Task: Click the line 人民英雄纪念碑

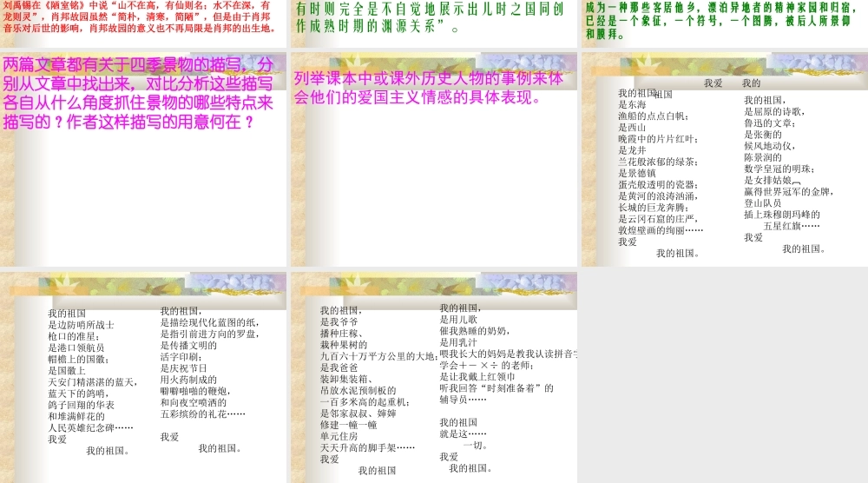Action: (90, 427)
